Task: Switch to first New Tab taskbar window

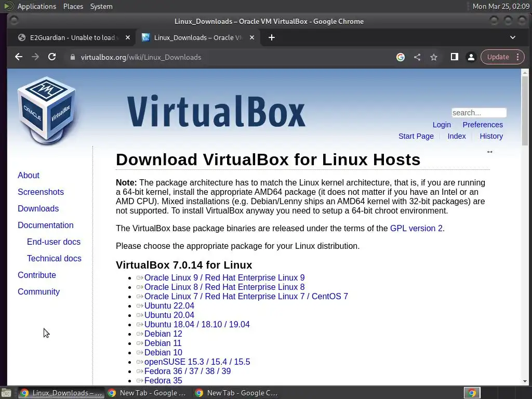Action: pos(147,393)
